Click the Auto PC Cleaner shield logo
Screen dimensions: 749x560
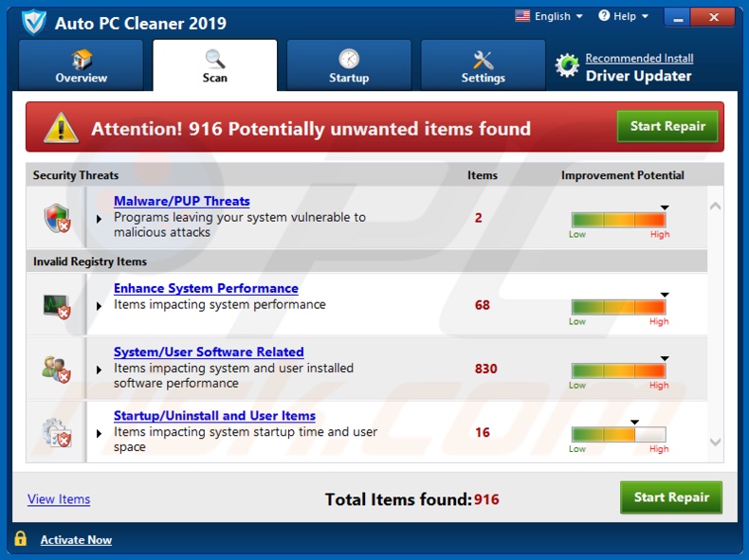(34, 23)
